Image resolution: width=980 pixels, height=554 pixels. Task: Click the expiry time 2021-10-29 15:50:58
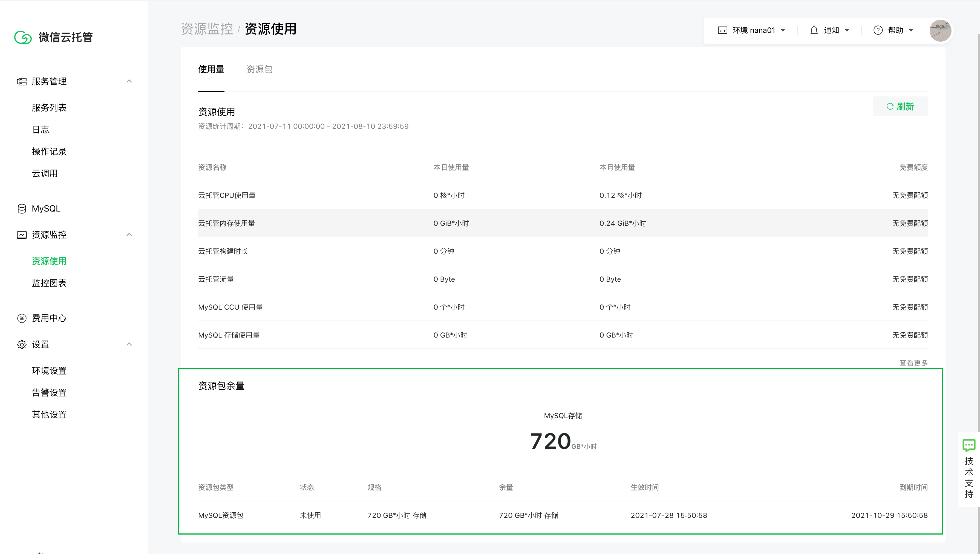889,516
